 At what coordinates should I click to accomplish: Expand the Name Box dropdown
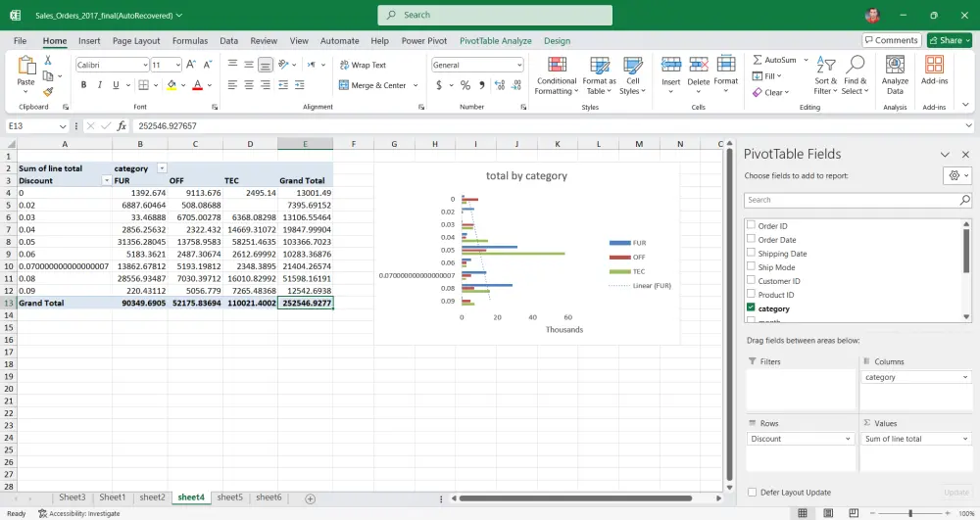click(63, 126)
